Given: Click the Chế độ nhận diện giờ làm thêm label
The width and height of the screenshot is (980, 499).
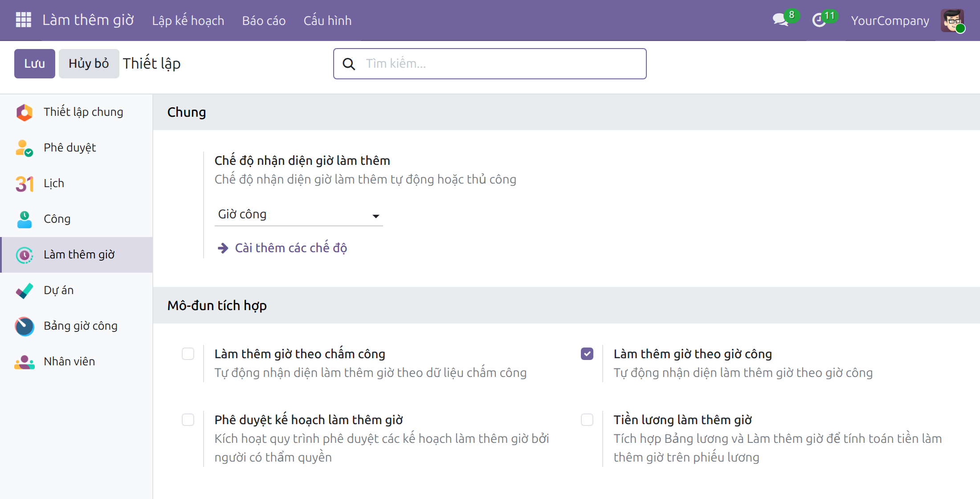Looking at the screenshot, I should 302,160.
